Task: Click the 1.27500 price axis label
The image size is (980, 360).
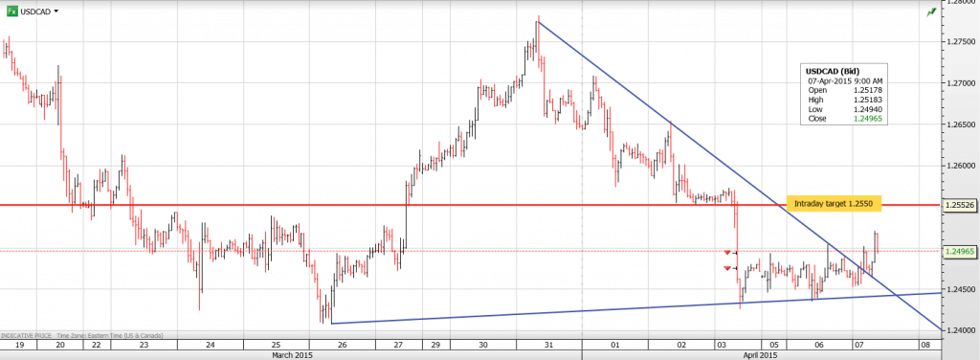Action: pos(961,42)
